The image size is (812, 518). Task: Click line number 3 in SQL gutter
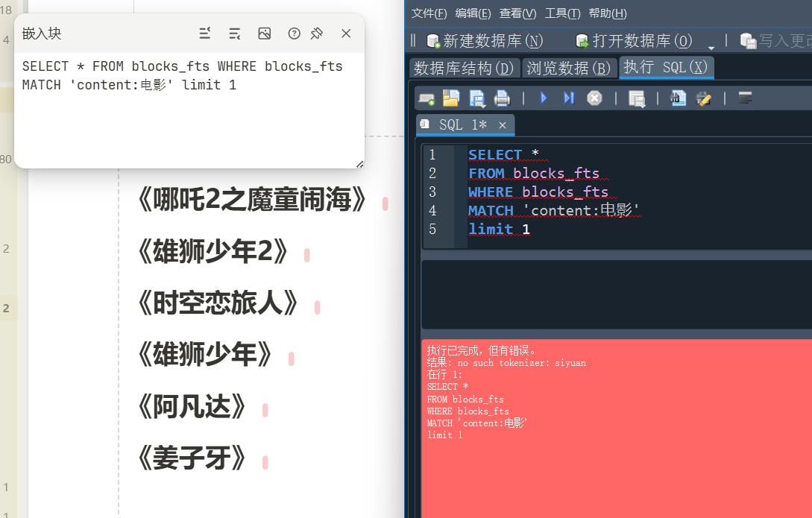432,192
